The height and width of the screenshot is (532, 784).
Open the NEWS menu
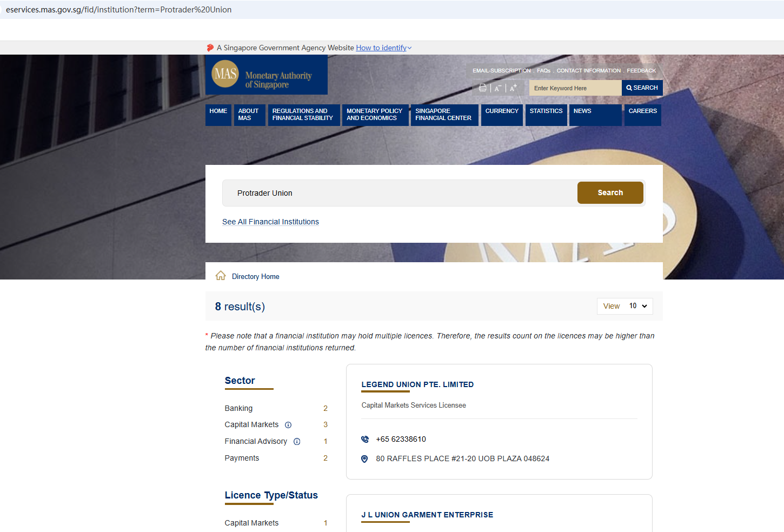(595, 115)
